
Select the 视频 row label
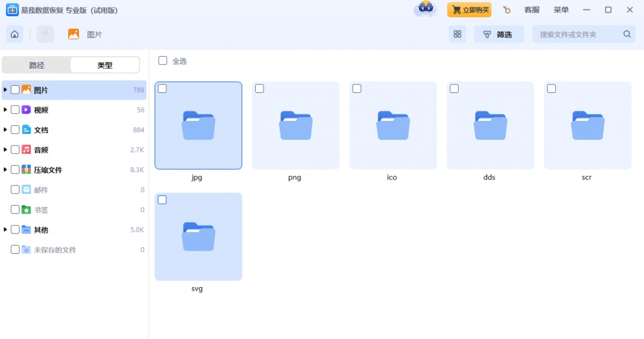pos(41,110)
